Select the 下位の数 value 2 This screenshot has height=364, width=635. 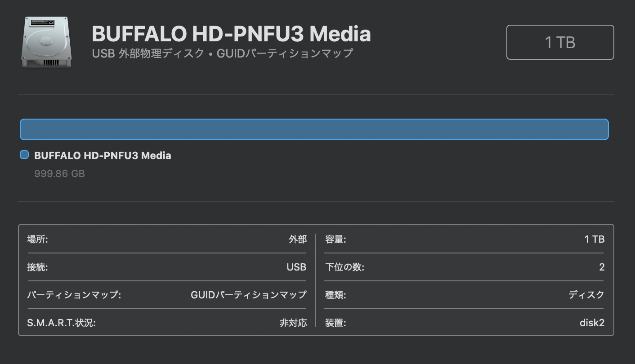coord(602,267)
